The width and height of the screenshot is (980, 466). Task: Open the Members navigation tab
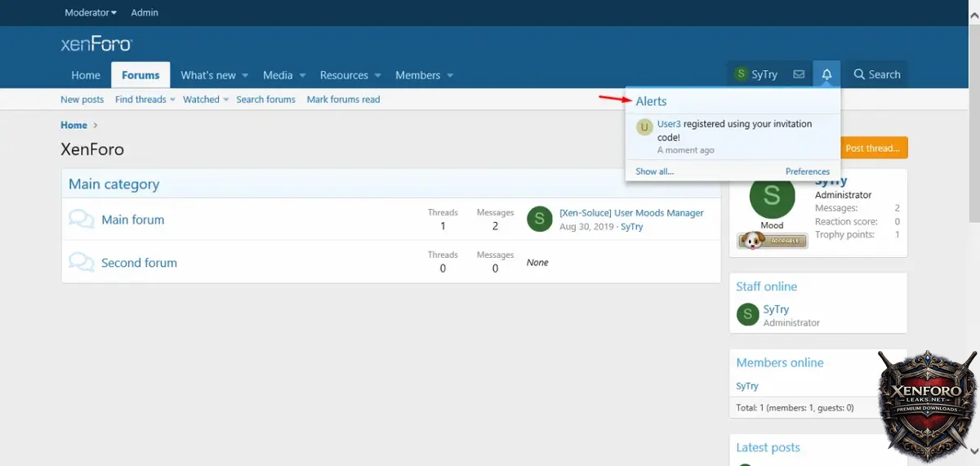(417, 75)
